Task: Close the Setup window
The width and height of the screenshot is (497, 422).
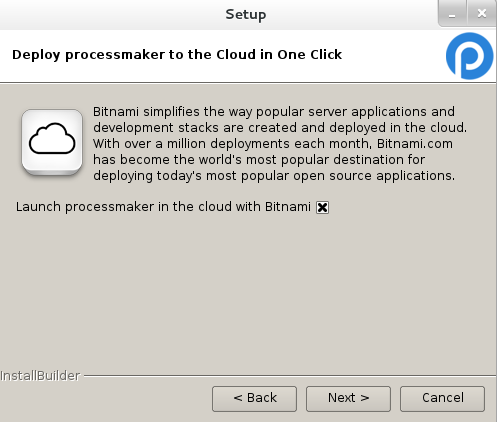Action: point(481,14)
